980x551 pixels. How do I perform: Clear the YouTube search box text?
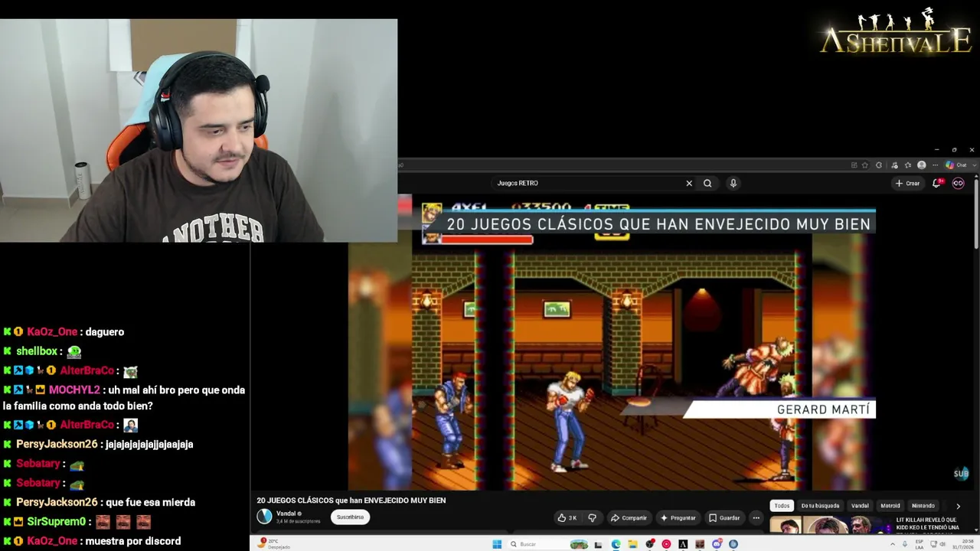689,183
